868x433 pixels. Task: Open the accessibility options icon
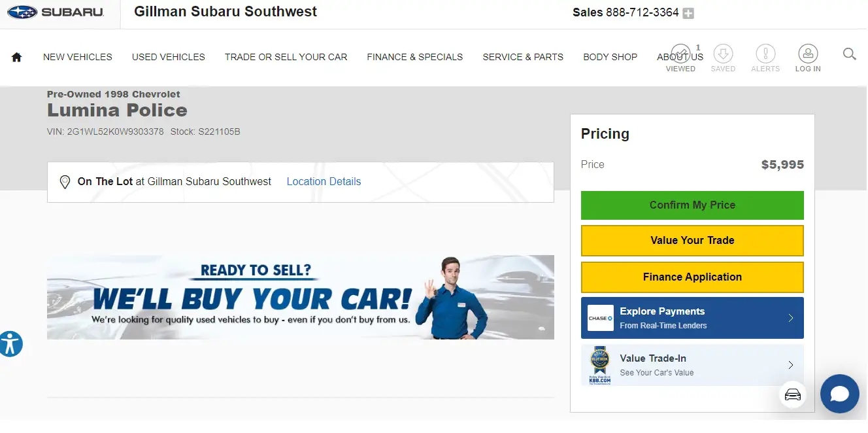coord(10,343)
